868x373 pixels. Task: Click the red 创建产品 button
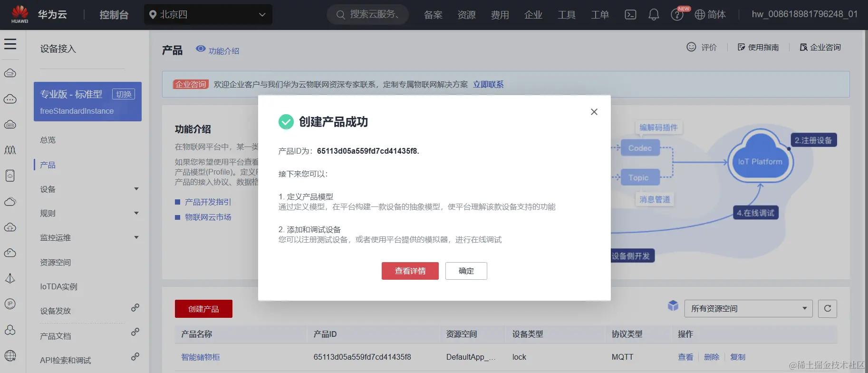(x=203, y=309)
